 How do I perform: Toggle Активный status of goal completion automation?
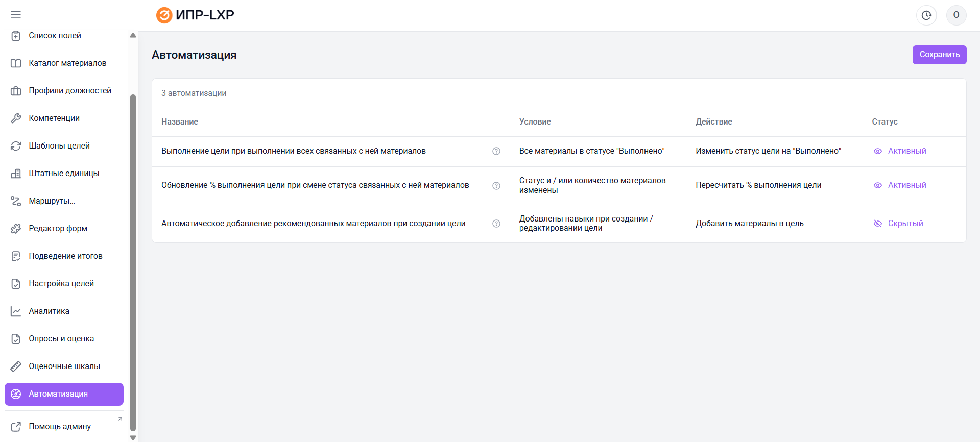click(x=900, y=151)
